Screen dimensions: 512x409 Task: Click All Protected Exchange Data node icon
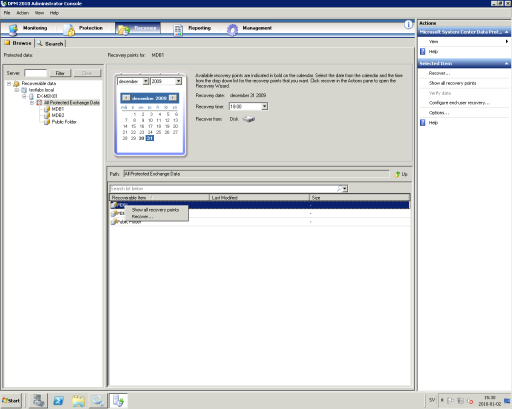39,103
